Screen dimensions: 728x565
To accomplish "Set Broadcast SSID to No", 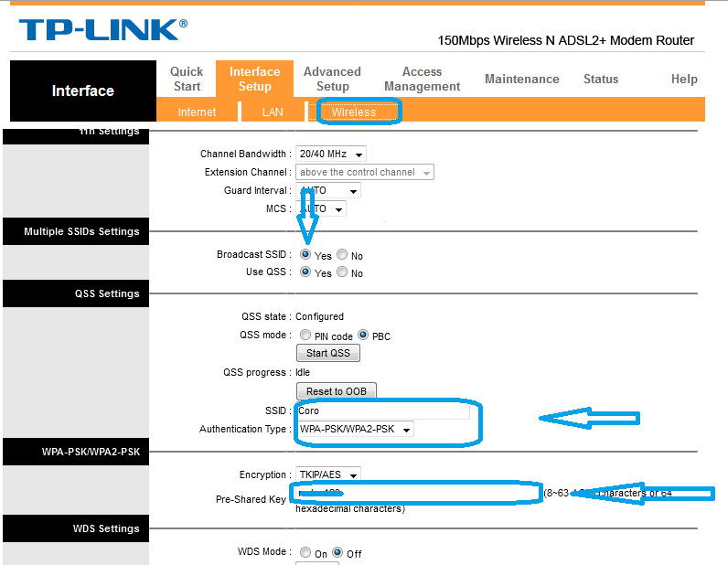I will (342, 254).
